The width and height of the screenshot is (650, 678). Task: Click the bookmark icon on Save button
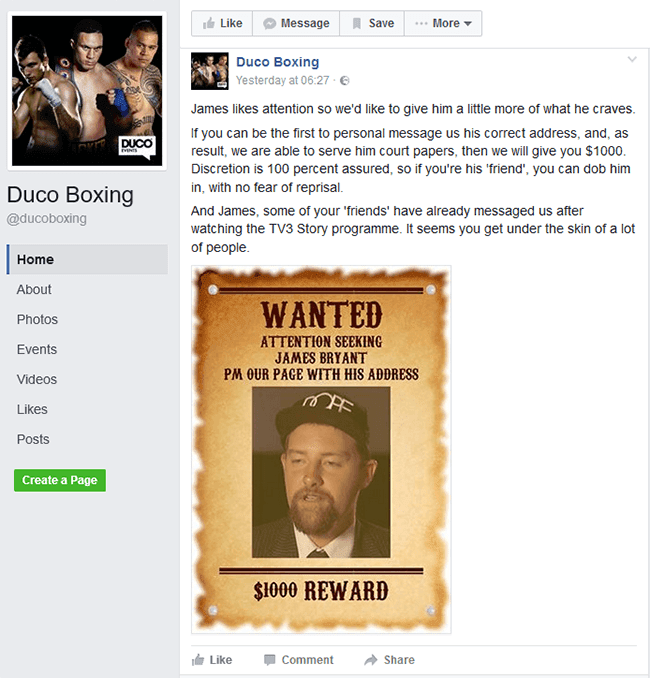357,23
